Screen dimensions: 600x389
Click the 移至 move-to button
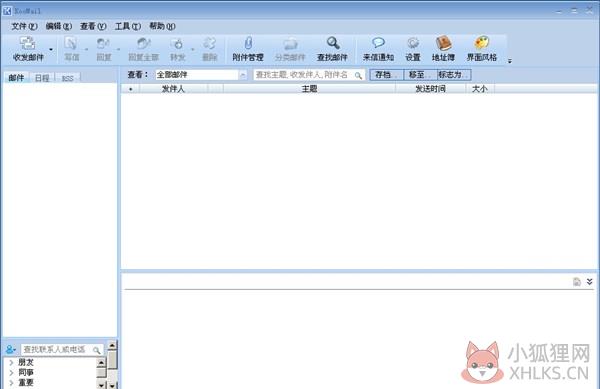[420, 75]
